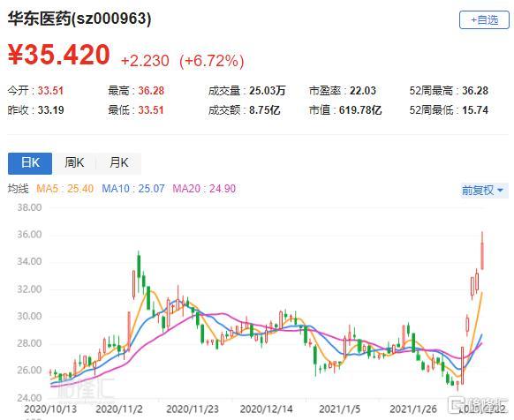Click the 2020/10/13 date axis label
Viewport: 514px width, 420px height.
click(x=50, y=409)
